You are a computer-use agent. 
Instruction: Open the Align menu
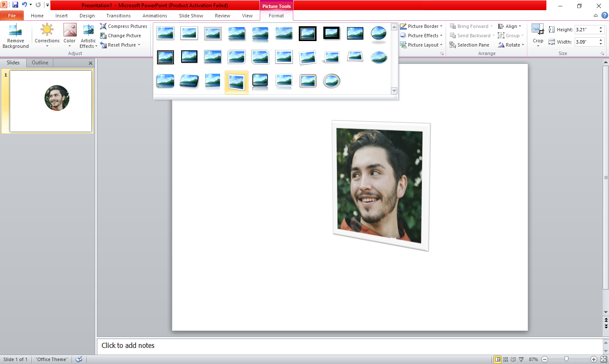510,26
